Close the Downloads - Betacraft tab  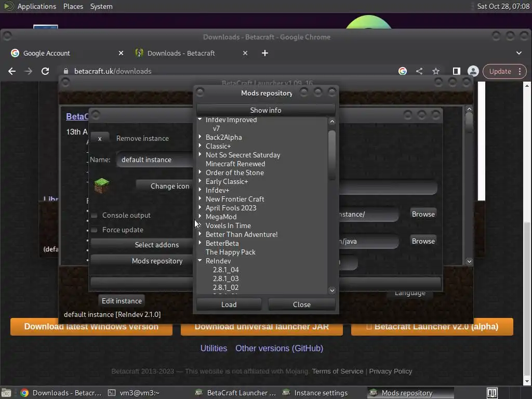pos(245,54)
